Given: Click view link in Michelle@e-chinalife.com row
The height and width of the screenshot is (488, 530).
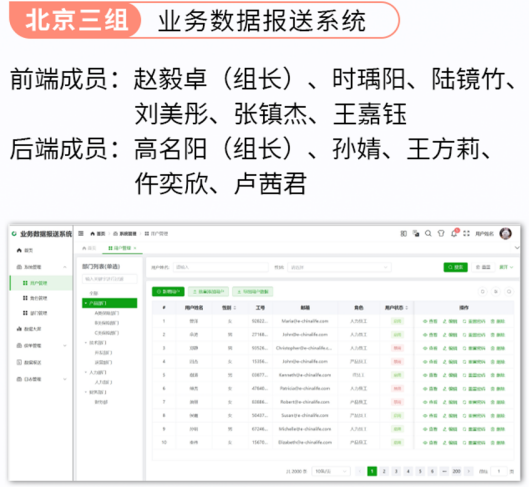Looking at the screenshot, I should click(430, 429).
